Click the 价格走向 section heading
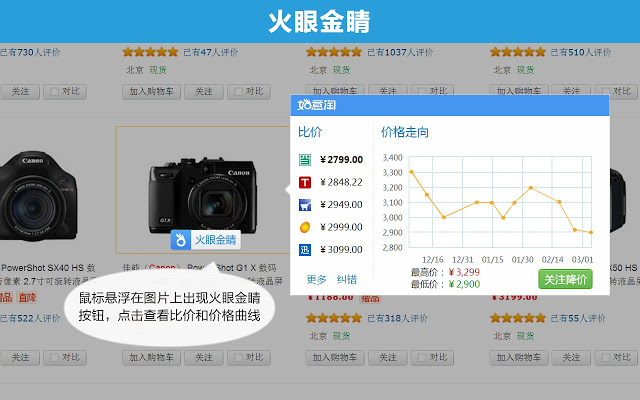The width and height of the screenshot is (640, 400). point(404,132)
